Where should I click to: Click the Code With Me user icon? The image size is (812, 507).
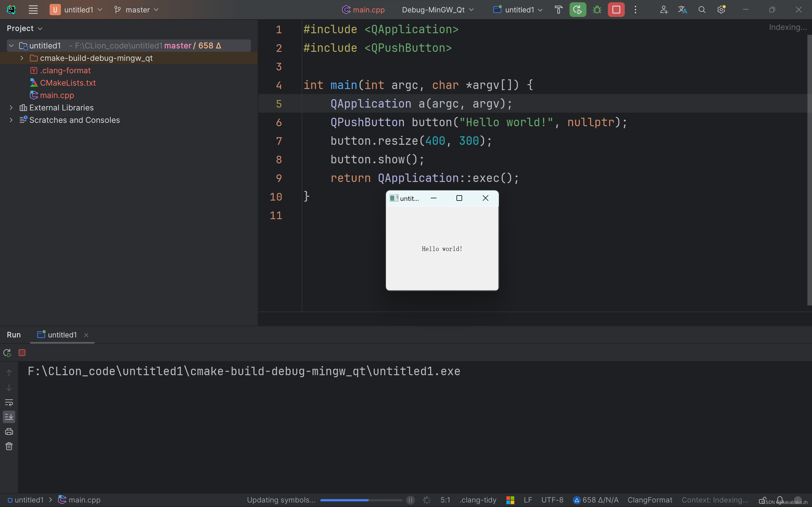coord(664,10)
